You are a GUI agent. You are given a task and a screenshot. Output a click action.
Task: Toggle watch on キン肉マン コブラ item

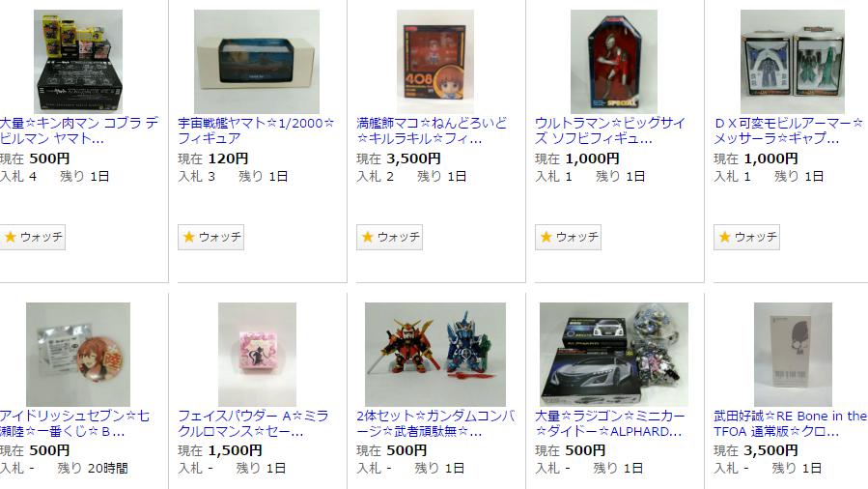click(32, 237)
